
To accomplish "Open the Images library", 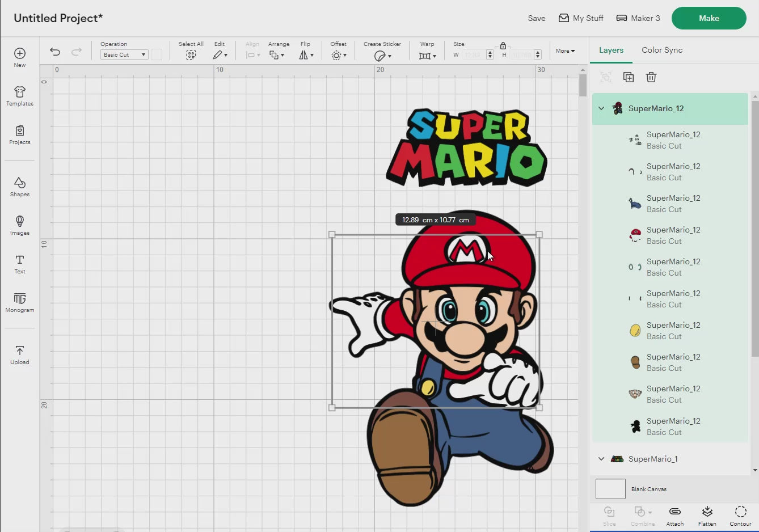I will pos(20,225).
